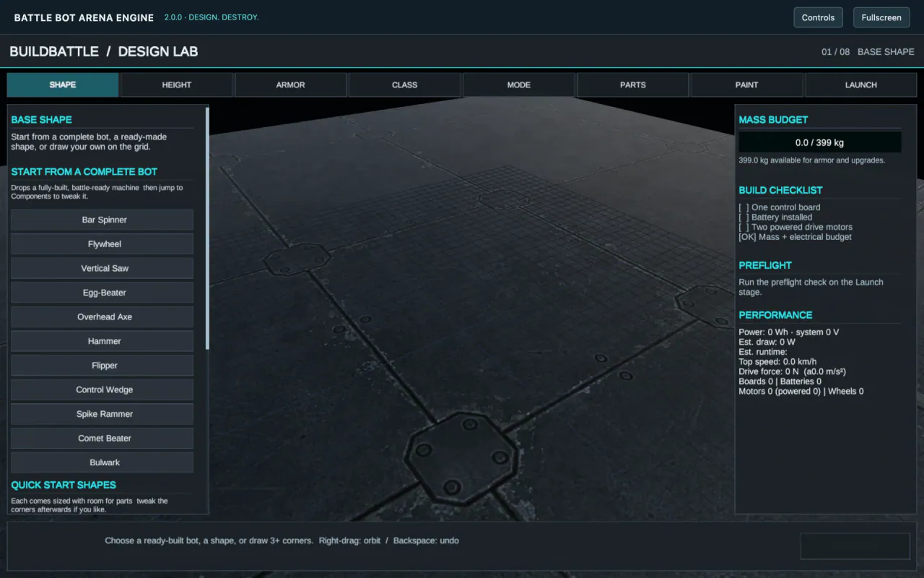The width and height of the screenshot is (924, 578).
Task: Click the 'Top speed: 0.0 km/h' readout
Action: click(x=777, y=362)
